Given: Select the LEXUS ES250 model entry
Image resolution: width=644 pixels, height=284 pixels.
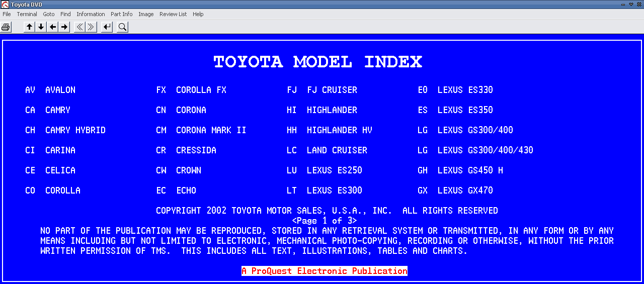Looking at the screenshot, I should 325,170.
